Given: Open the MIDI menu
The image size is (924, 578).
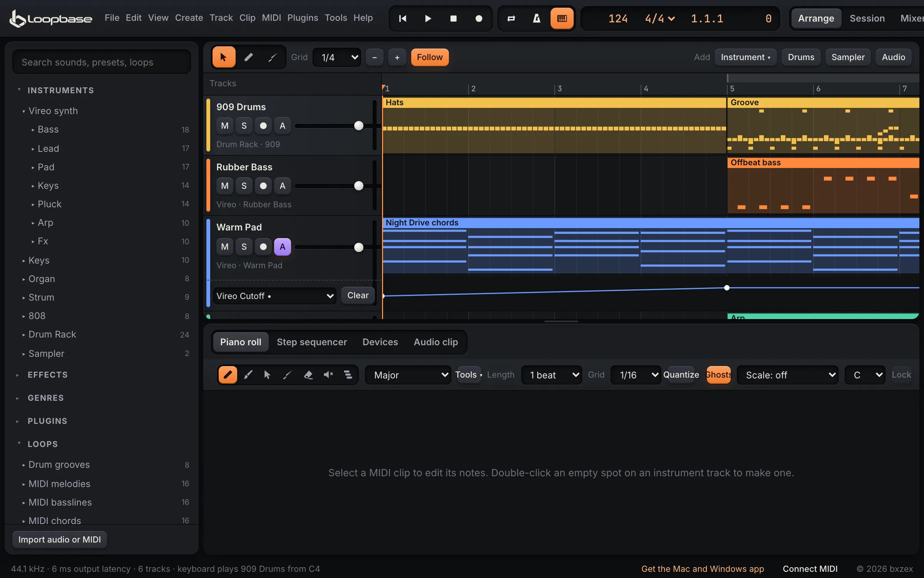Looking at the screenshot, I should click(x=271, y=18).
